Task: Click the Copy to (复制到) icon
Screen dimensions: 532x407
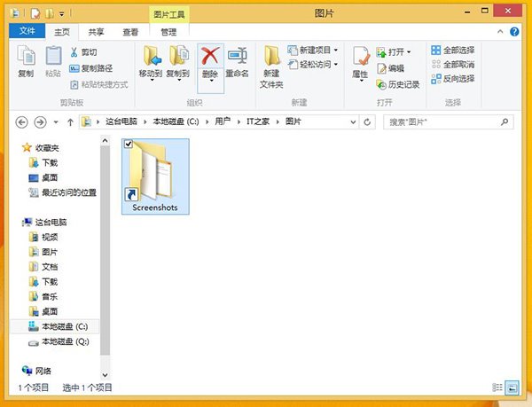Action: pyautogui.click(x=180, y=59)
